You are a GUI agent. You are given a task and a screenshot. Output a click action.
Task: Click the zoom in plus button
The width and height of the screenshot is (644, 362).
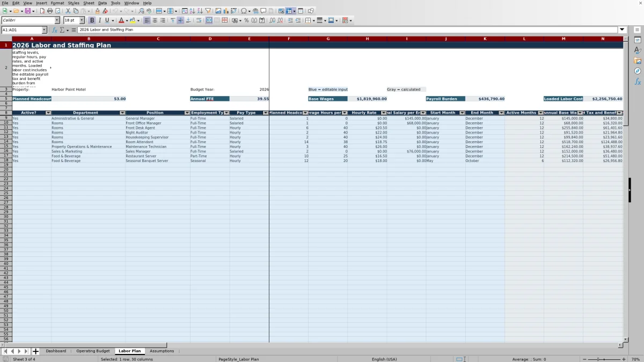623,359
